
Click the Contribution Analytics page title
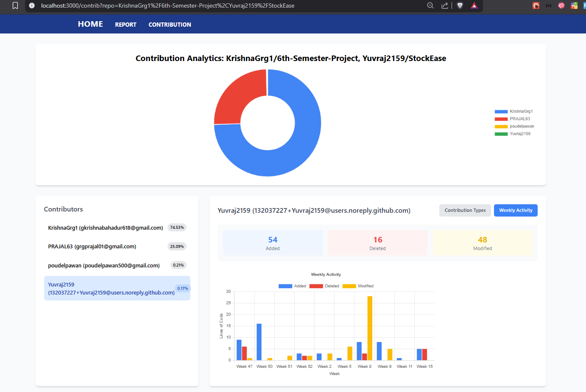click(291, 58)
